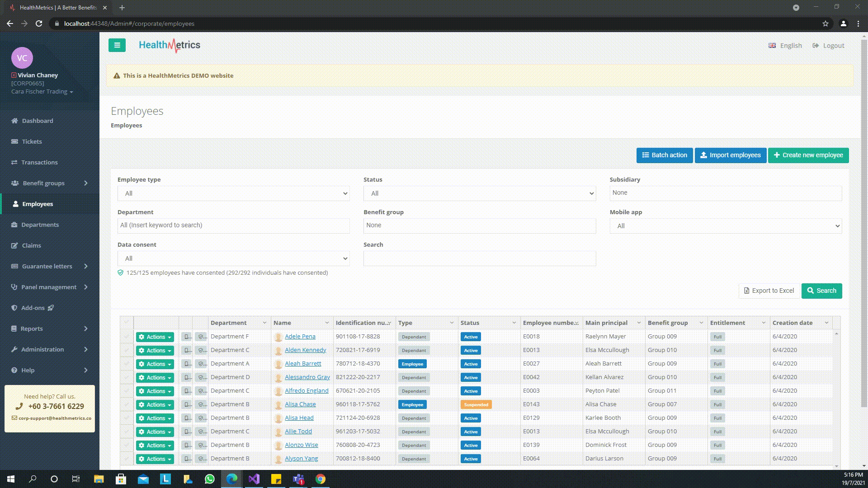The height and width of the screenshot is (488, 868).
Task: Expand the Actions dropdown for Alfredo England
Action: (155, 391)
